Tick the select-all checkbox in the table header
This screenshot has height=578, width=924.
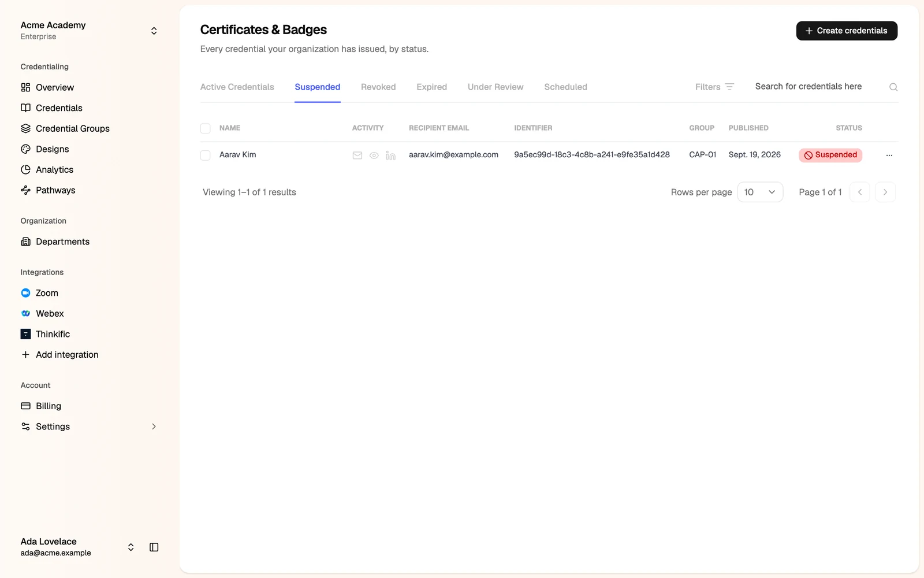(x=205, y=128)
